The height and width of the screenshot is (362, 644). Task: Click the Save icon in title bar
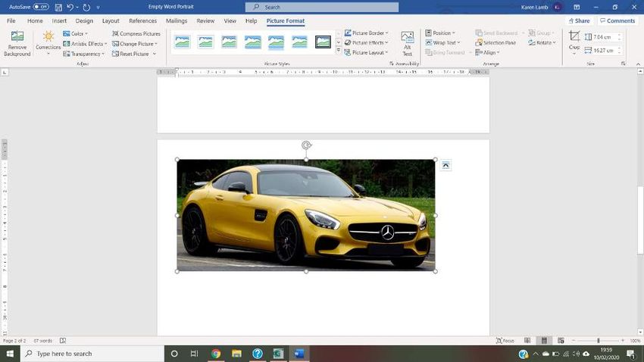click(58, 7)
